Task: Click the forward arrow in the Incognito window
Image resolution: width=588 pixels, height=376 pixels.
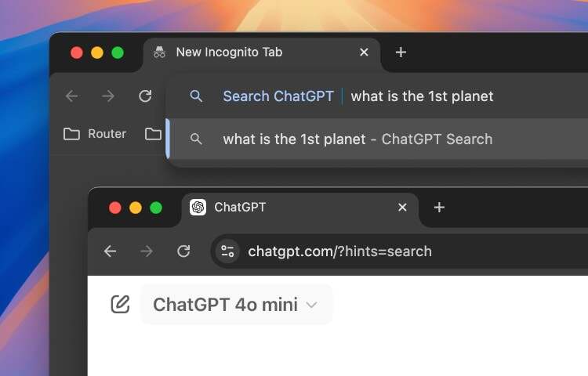Action: click(108, 96)
